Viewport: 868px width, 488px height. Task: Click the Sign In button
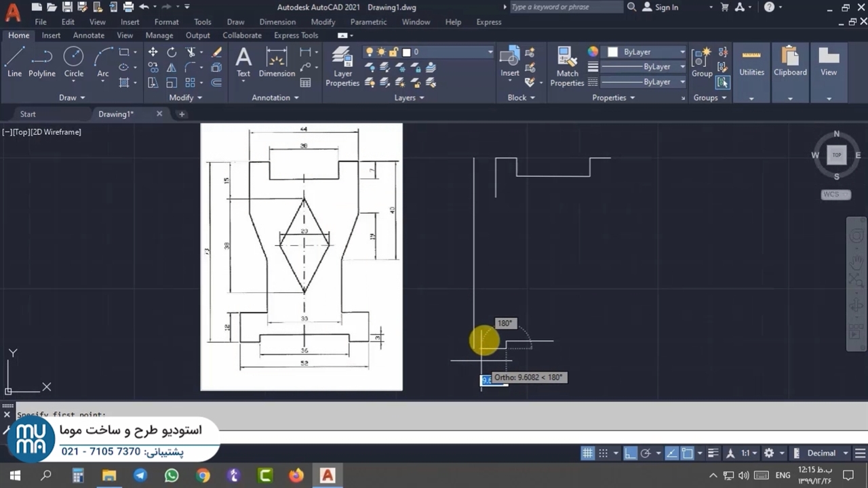coord(666,7)
